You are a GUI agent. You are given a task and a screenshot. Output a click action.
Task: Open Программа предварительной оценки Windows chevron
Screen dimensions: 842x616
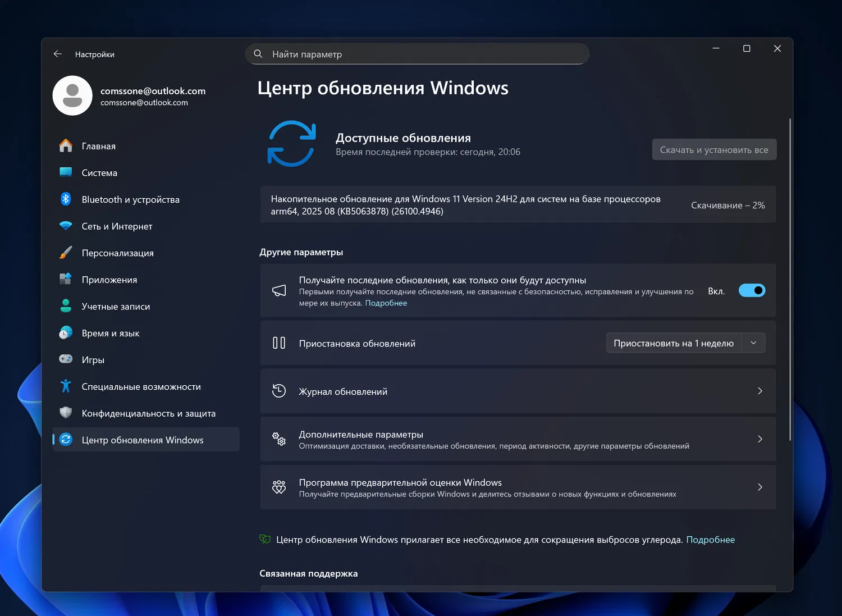tap(760, 487)
